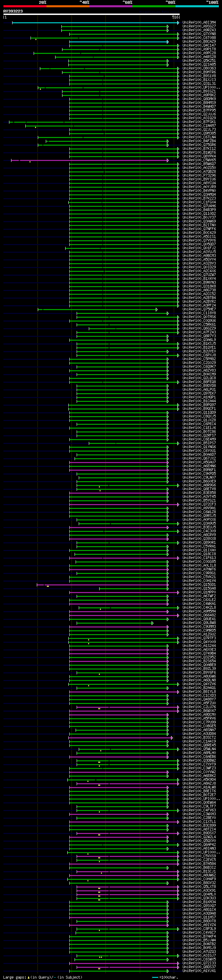Choose hit UniRef100_B9IGZ1
222x980 pixels.
coord(199,91)
